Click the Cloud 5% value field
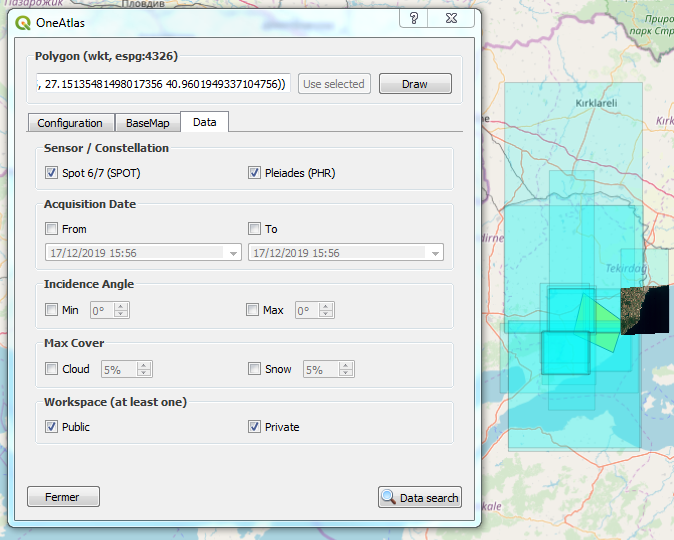674x540 pixels. [127, 369]
